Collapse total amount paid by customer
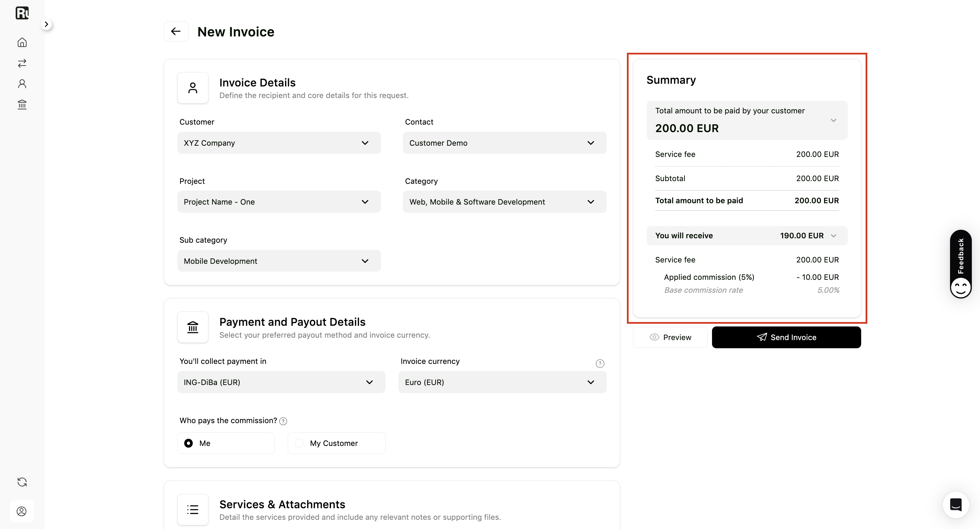Image resolution: width=980 pixels, height=529 pixels. point(747,120)
